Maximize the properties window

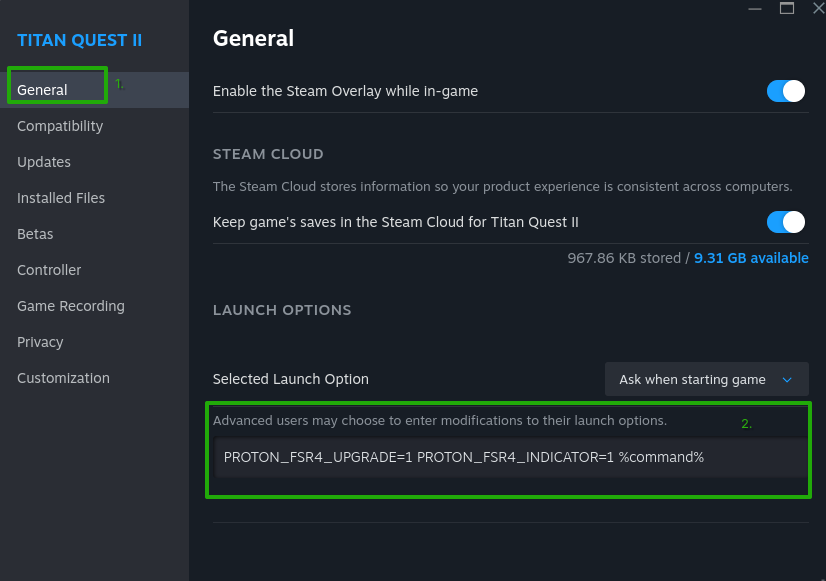[x=787, y=8]
